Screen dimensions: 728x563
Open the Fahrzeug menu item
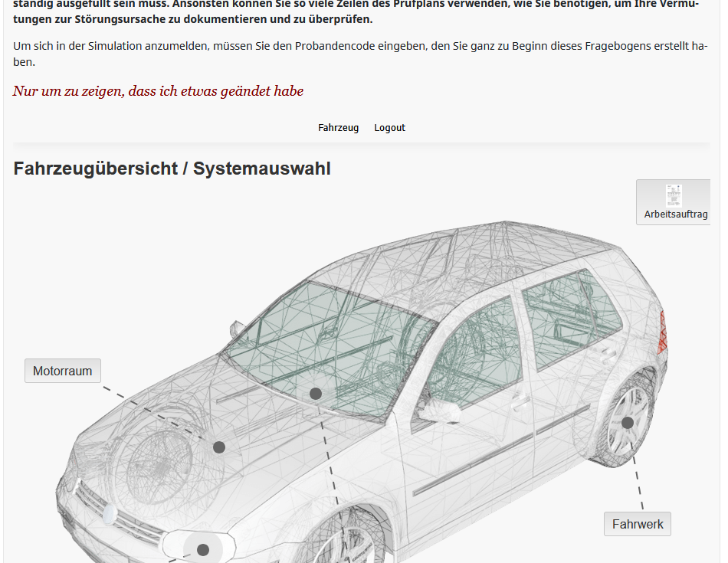tap(338, 128)
